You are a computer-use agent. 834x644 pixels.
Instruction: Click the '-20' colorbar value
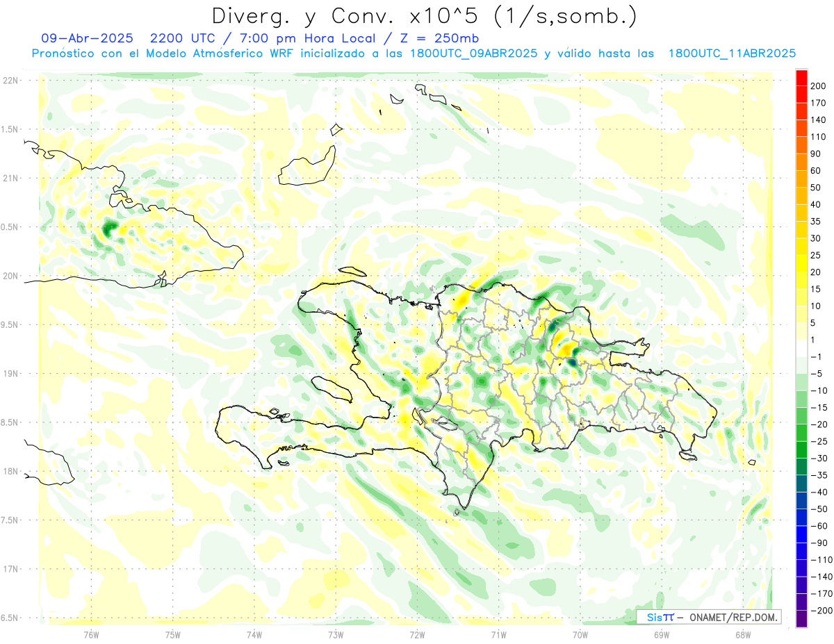819,424
